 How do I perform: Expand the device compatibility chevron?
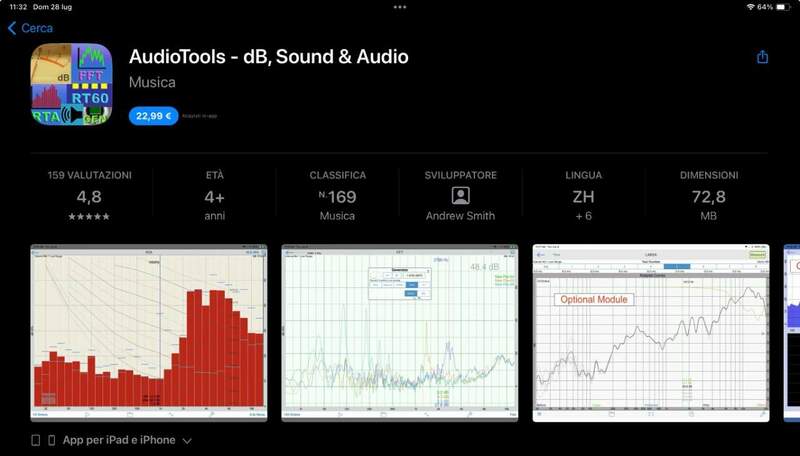tap(187, 440)
